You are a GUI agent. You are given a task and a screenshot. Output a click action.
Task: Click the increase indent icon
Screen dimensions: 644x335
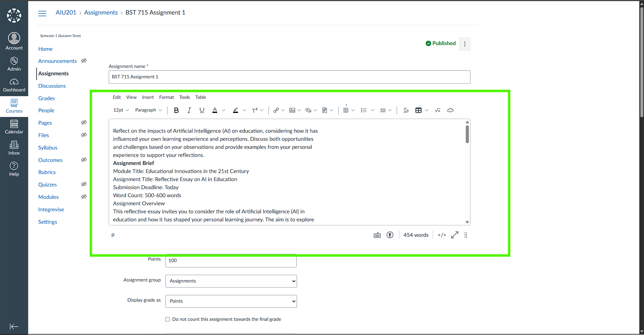tap(383, 110)
